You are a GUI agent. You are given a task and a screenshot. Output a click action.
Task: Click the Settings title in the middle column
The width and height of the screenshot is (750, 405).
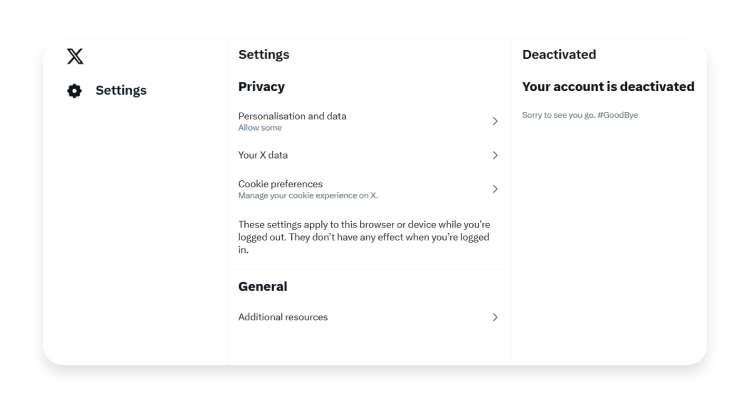[x=263, y=55]
